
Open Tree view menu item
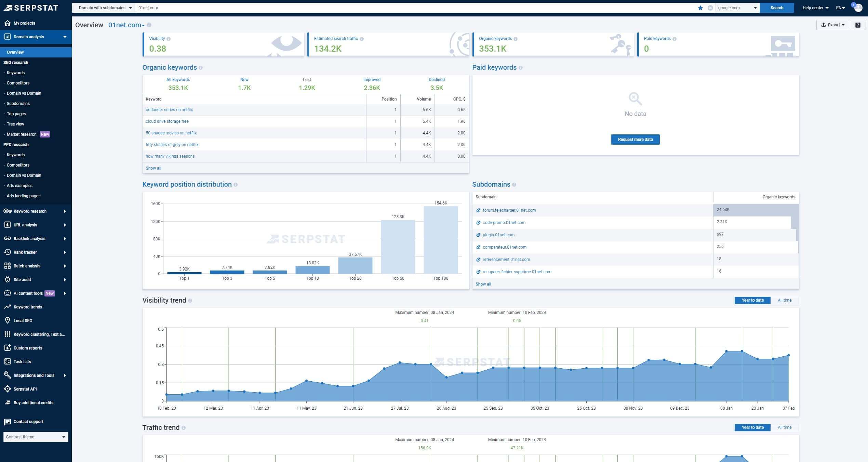tap(15, 124)
